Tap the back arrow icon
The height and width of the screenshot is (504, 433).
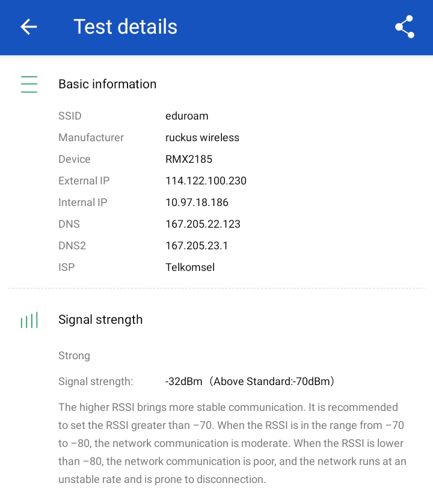coord(29,26)
